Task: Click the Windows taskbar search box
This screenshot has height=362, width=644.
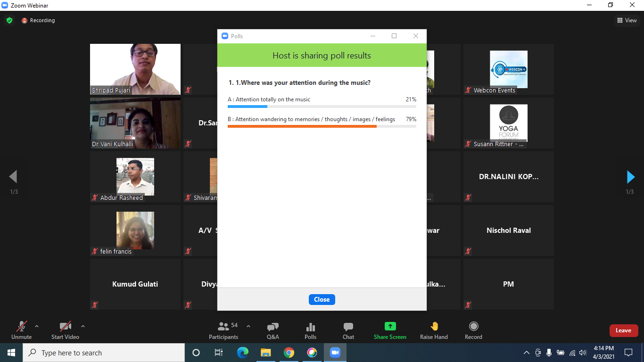Action: click(104, 353)
